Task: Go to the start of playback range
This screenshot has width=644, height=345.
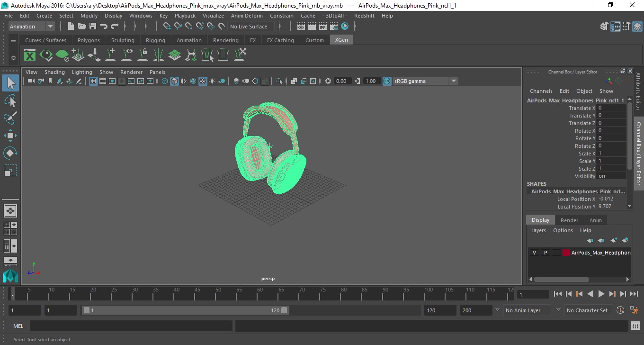Action: 558,294
